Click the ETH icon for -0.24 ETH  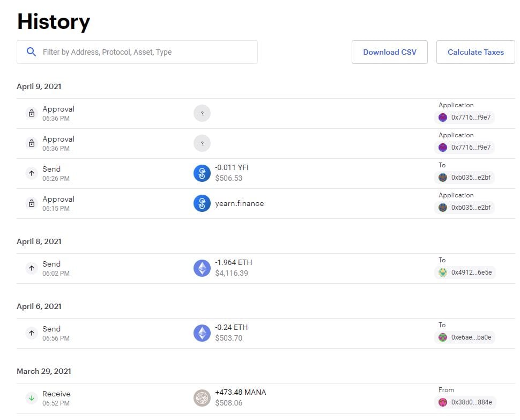[202, 333]
